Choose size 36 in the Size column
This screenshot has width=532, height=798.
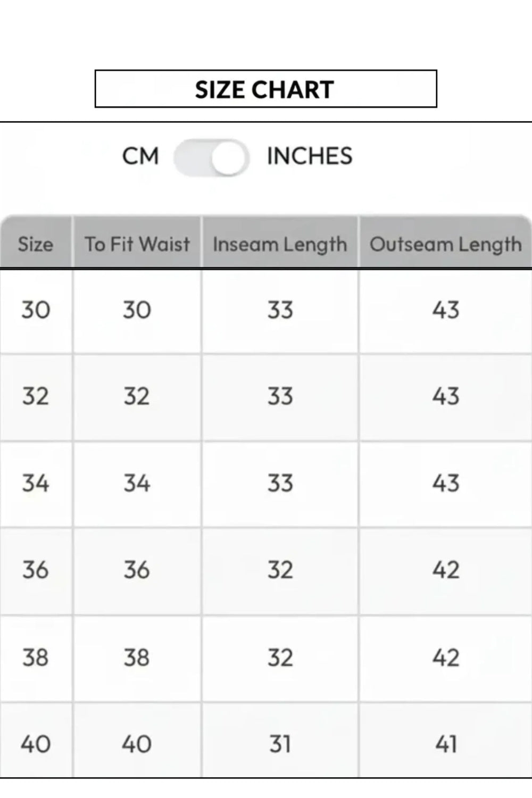coord(36,570)
